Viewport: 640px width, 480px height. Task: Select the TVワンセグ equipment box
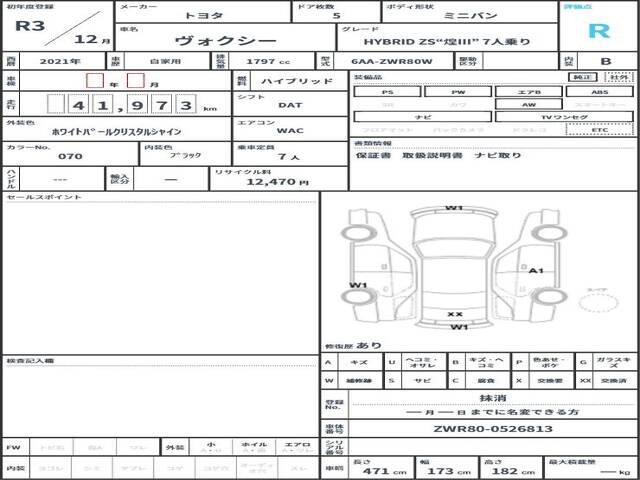[563, 117]
